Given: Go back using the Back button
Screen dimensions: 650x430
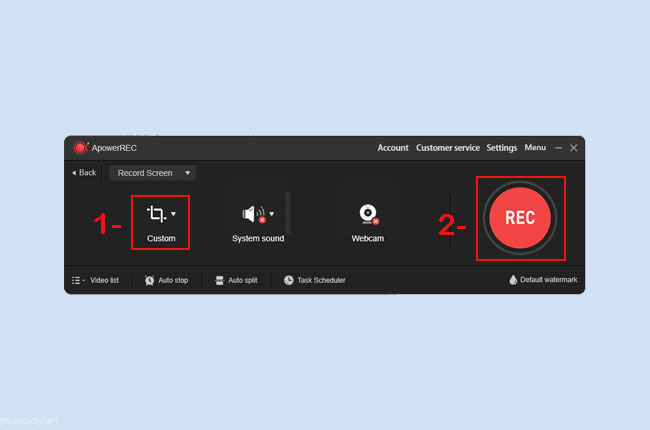Looking at the screenshot, I should coord(84,172).
